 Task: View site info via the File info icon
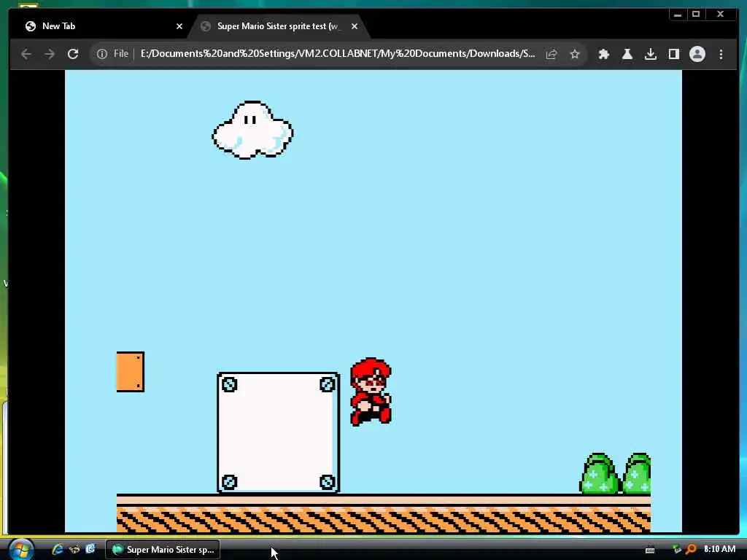102,54
